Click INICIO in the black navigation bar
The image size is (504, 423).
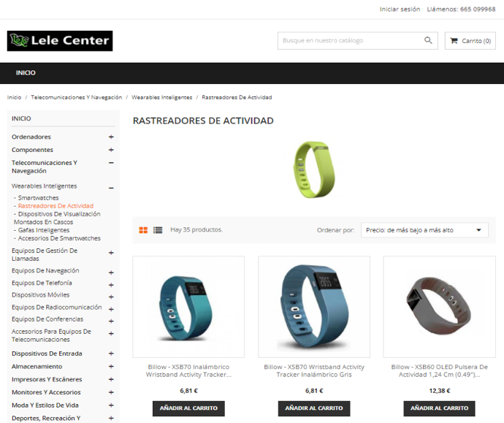[26, 73]
